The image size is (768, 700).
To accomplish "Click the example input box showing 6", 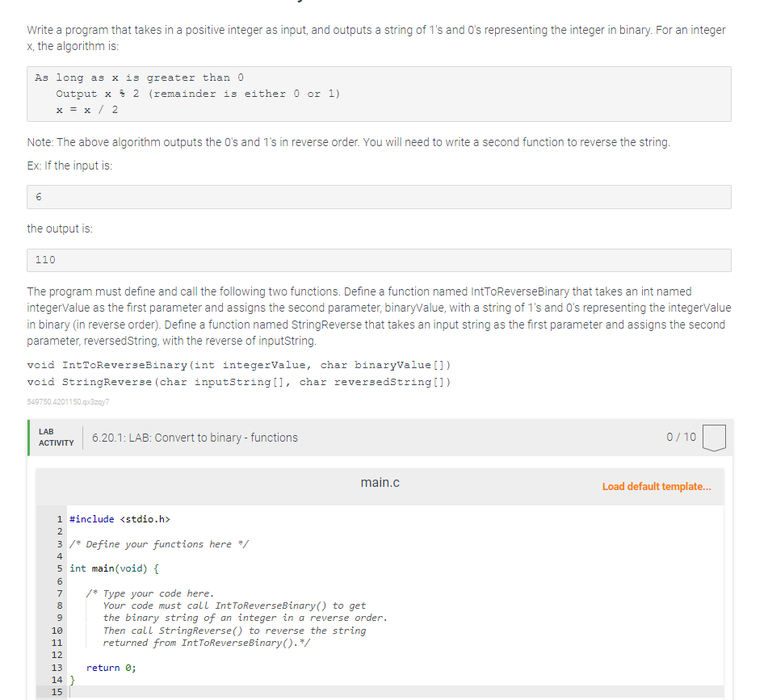I will 378,196.
